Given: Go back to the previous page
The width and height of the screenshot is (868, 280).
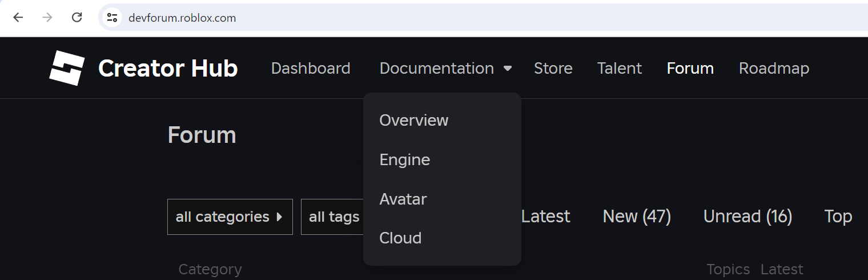Looking at the screenshot, I should coord(18,18).
